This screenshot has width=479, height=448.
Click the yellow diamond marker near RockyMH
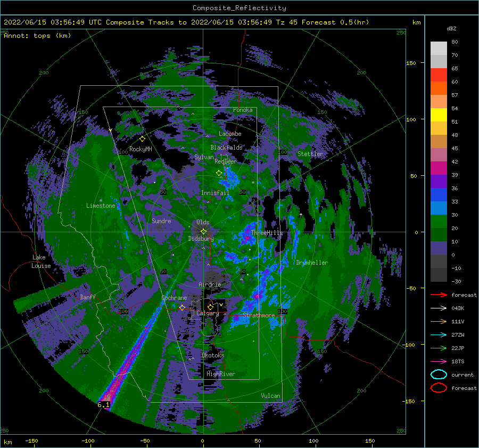[142, 139]
